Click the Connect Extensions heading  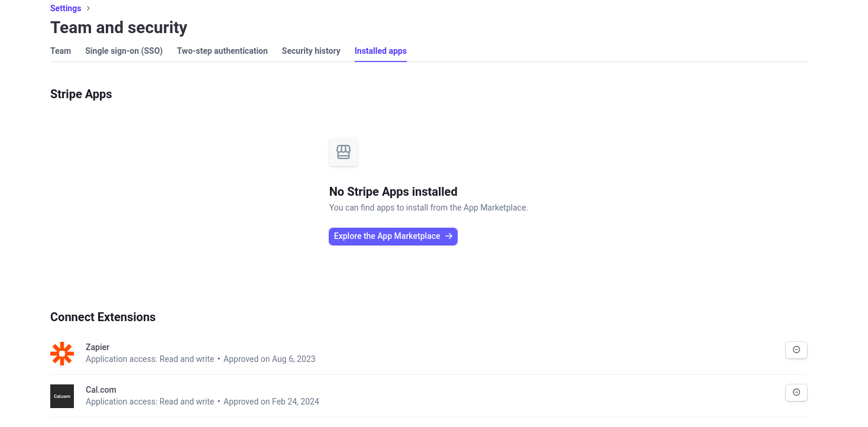point(103,317)
